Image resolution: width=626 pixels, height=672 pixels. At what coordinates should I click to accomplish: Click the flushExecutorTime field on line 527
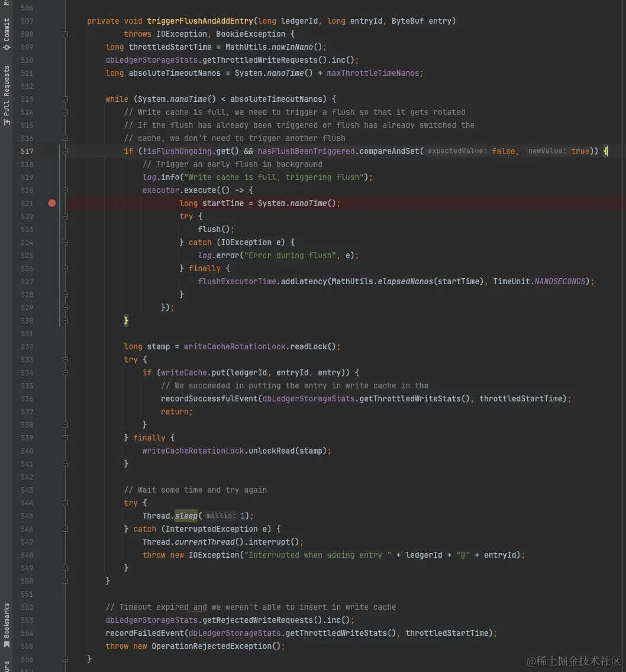click(x=237, y=282)
